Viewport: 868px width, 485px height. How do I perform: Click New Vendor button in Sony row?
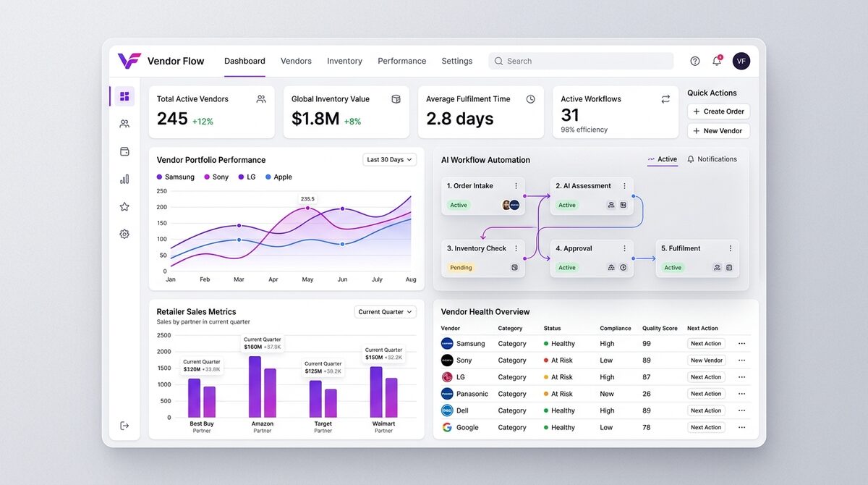pos(706,360)
